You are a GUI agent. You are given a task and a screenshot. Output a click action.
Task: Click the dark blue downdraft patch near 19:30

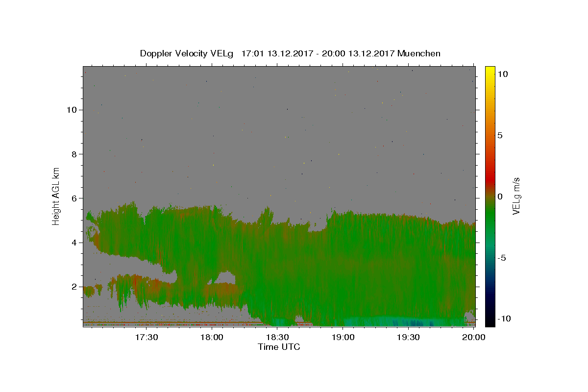pyautogui.click(x=413, y=323)
